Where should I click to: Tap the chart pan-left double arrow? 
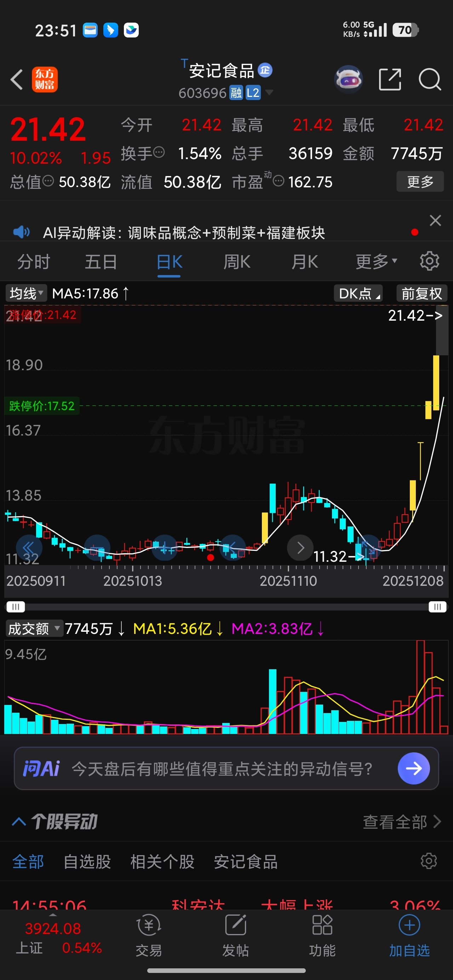(29, 548)
